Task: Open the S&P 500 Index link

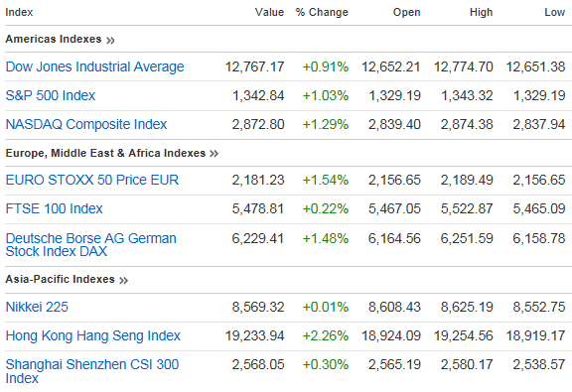Action: pyautogui.click(x=51, y=95)
